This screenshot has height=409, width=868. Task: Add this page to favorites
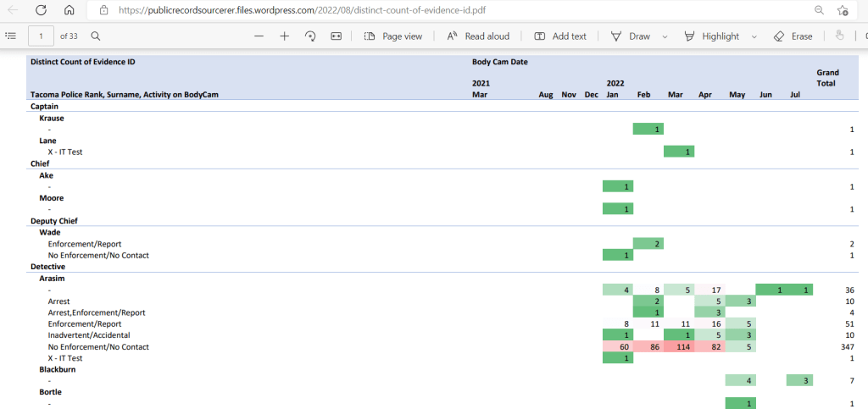843,10
